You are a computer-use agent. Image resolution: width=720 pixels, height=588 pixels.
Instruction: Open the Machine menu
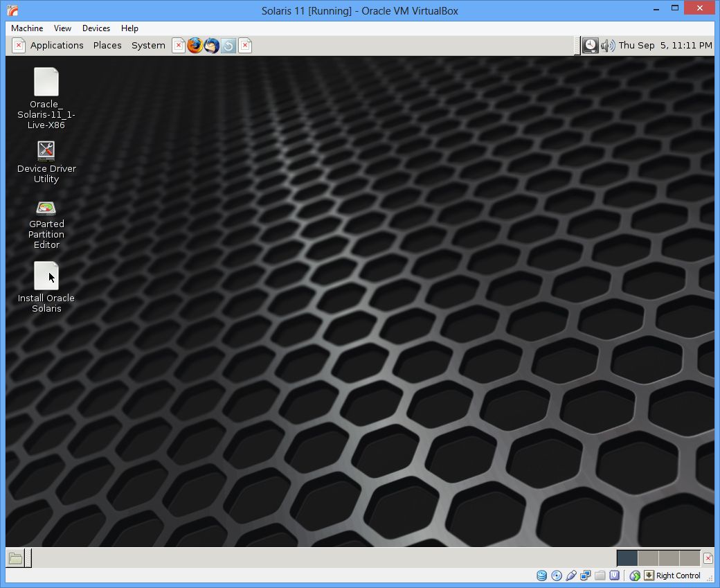(27, 28)
